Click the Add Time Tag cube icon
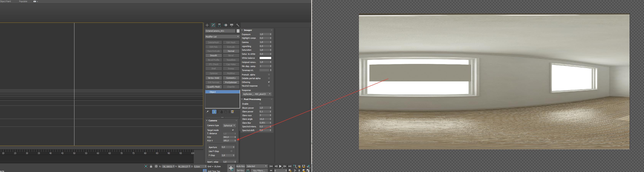This screenshot has width=644, height=172. click(204, 171)
